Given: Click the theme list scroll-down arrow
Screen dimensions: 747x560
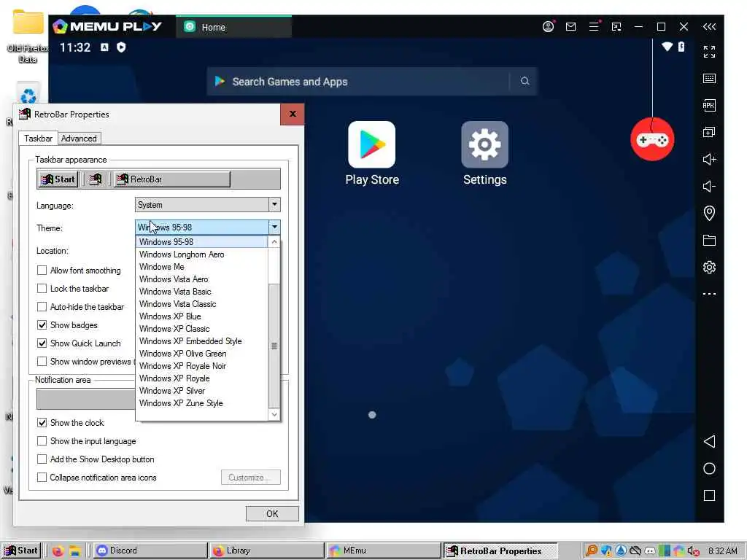Looking at the screenshot, I should point(274,414).
